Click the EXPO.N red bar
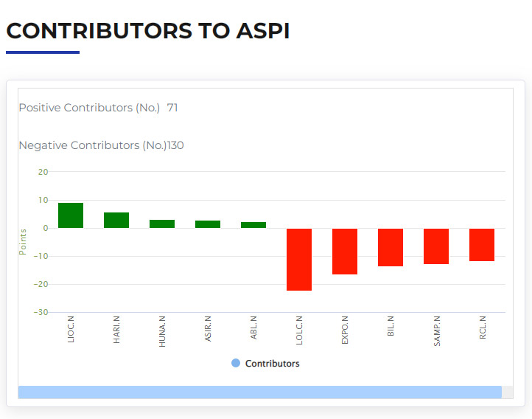The image size is (532, 419). [x=345, y=252]
